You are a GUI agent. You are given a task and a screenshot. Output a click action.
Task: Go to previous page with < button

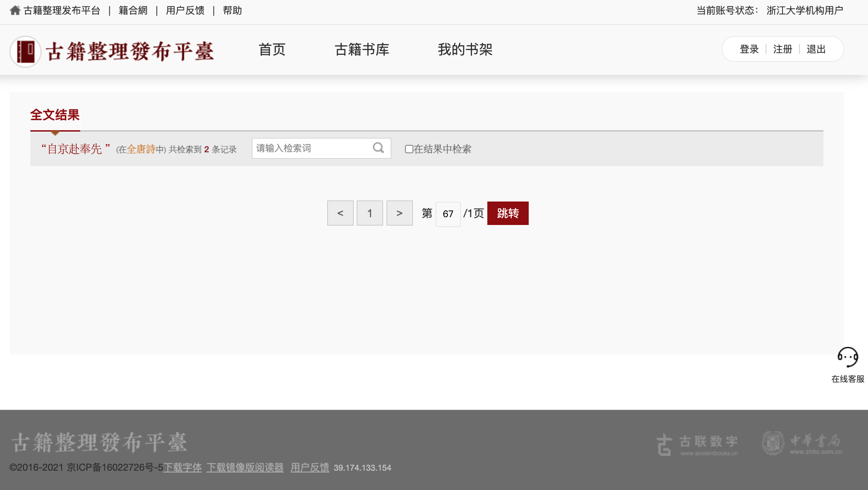tap(340, 213)
